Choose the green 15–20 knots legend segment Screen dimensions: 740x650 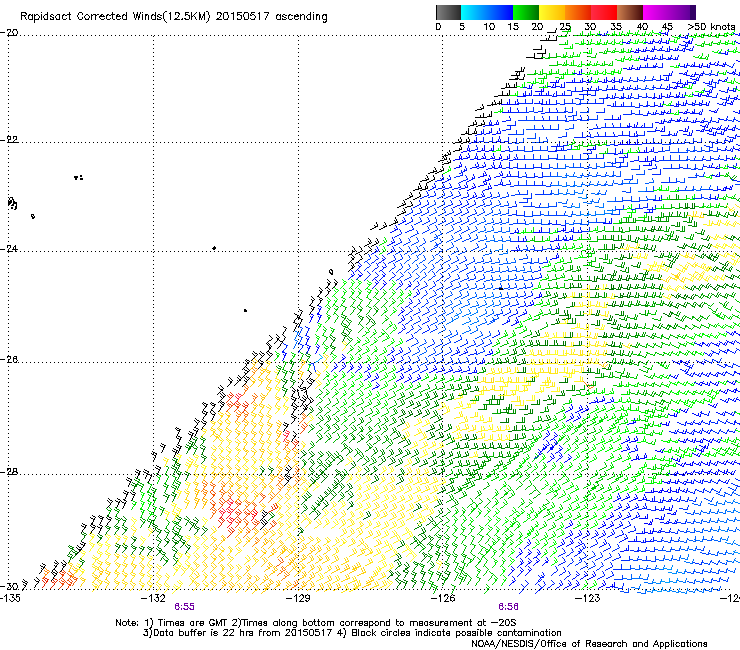[526, 12]
